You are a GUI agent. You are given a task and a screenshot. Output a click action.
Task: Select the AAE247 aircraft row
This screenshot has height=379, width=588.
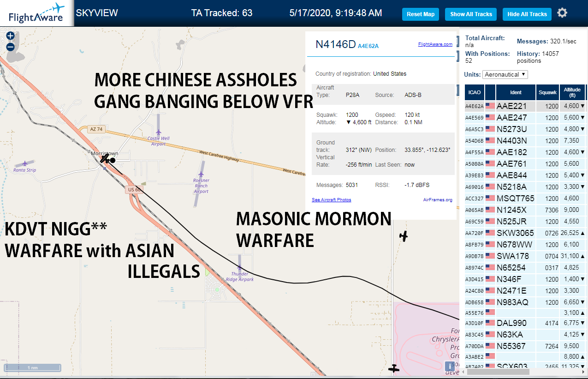click(x=526, y=118)
